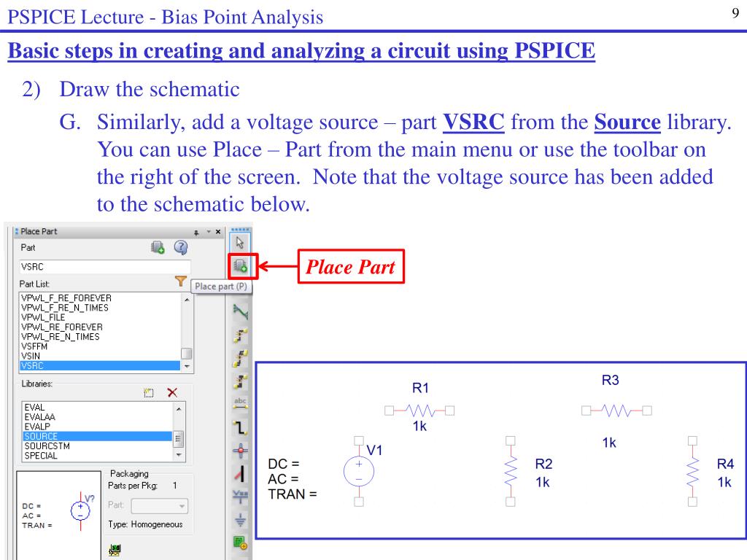Select the Place junction tool

[241, 450]
